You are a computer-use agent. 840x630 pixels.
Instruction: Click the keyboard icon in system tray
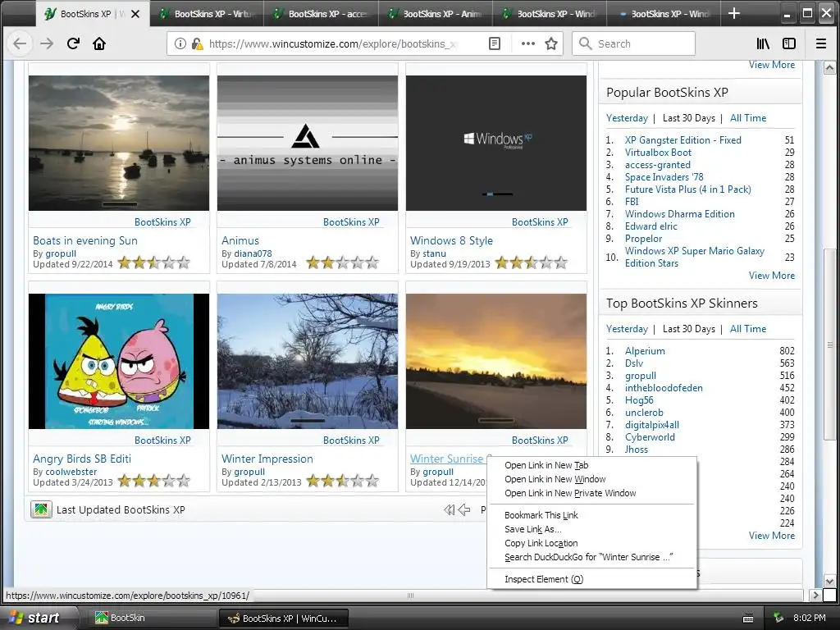748,619
